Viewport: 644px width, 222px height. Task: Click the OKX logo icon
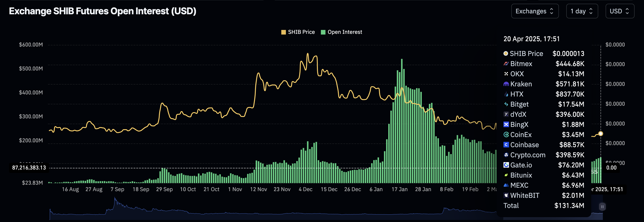(506, 74)
